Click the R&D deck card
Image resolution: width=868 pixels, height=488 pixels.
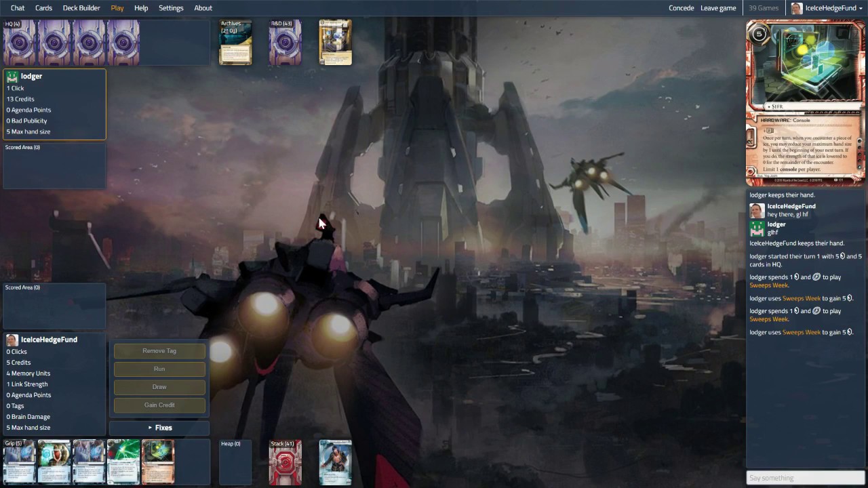point(285,42)
